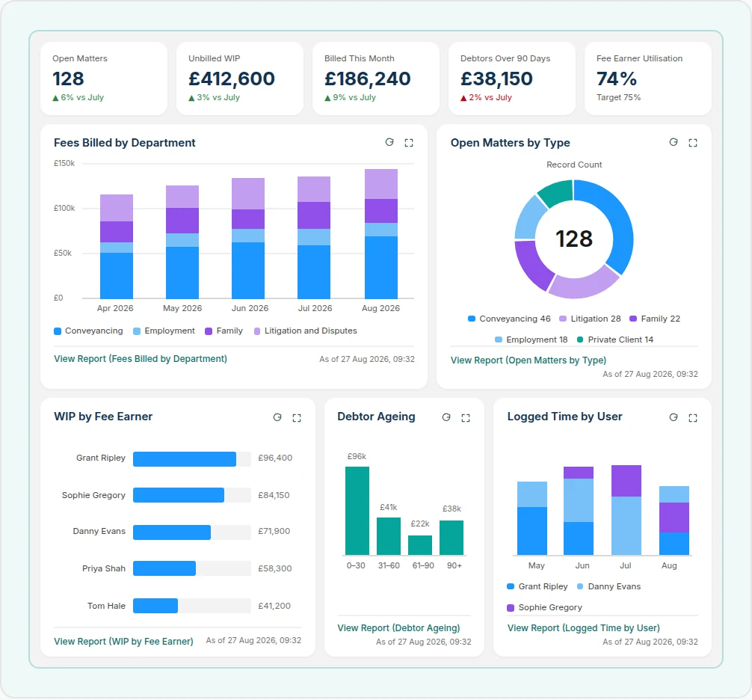Click the 0–30 days debtor bar
Image resolution: width=752 pixels, height=700 pixels.
tap(357, 511)
